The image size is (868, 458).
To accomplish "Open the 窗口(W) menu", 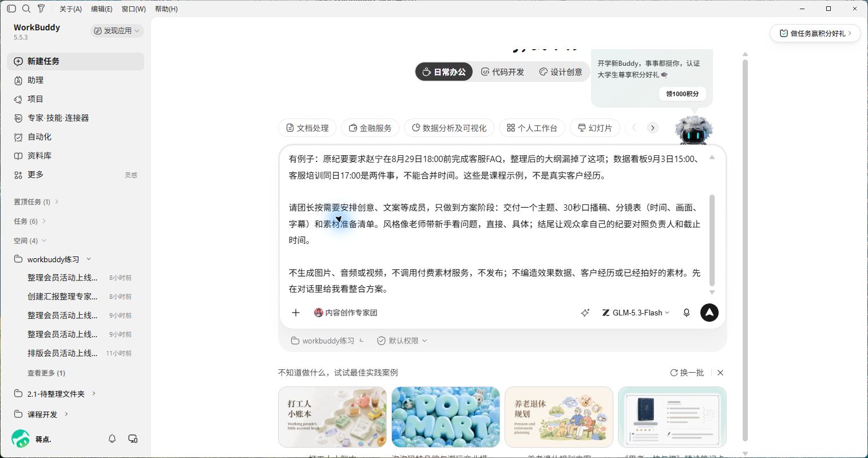I will (133, 9).
